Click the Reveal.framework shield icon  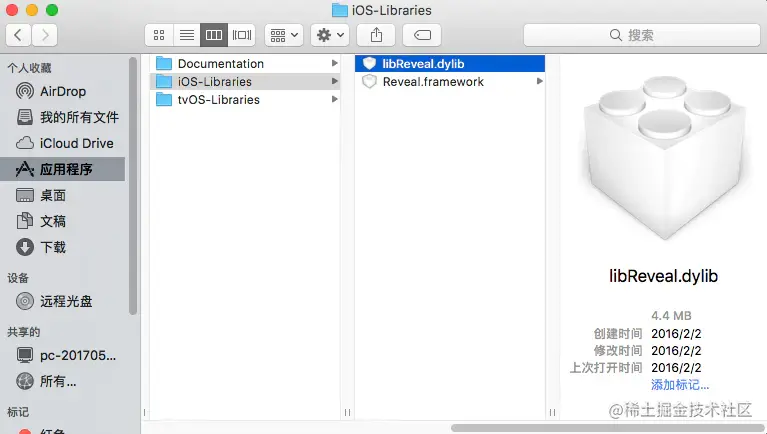[x=369, y=82]
